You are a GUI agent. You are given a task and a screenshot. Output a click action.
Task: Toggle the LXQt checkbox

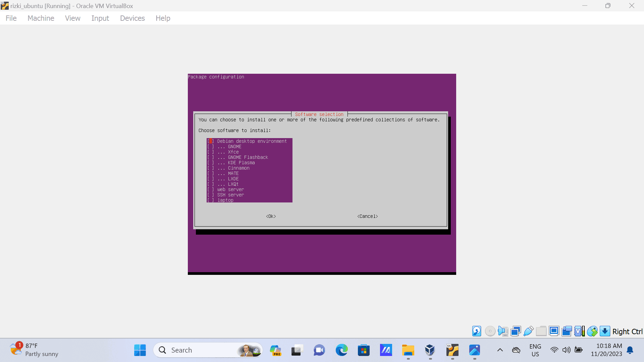click(211, 184)
